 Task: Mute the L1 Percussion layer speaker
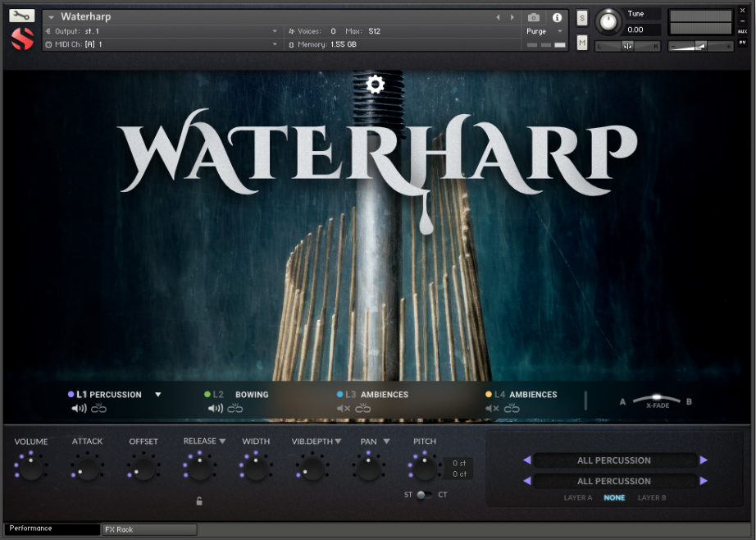(x=79, y=407)
